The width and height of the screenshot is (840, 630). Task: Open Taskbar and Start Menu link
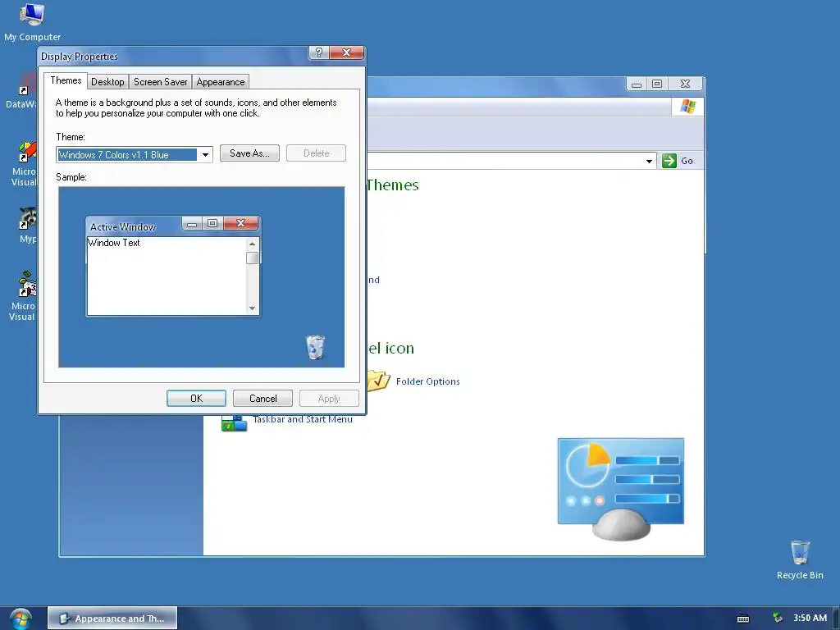click(x=303, y=419)
